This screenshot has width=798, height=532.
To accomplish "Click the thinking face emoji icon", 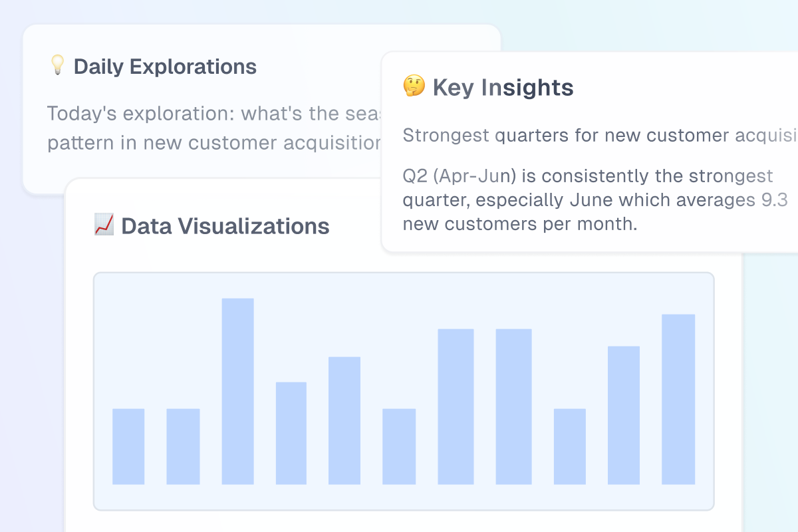I will coord(414,86).
